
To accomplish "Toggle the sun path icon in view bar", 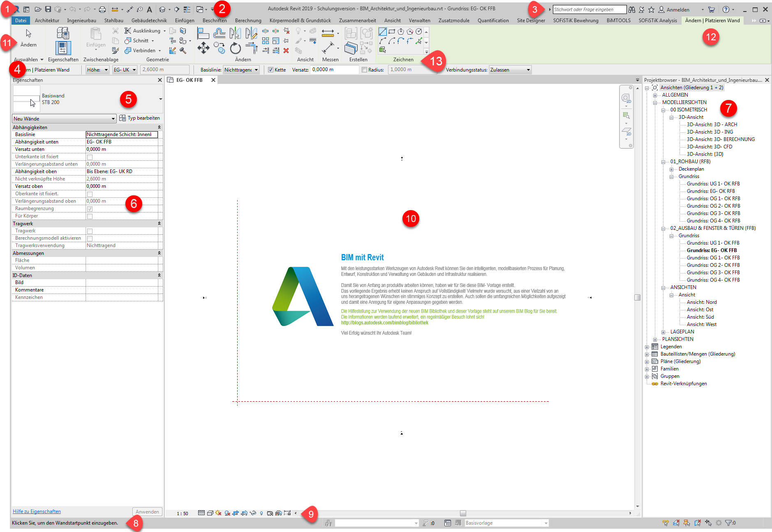I will pos(218,513).
